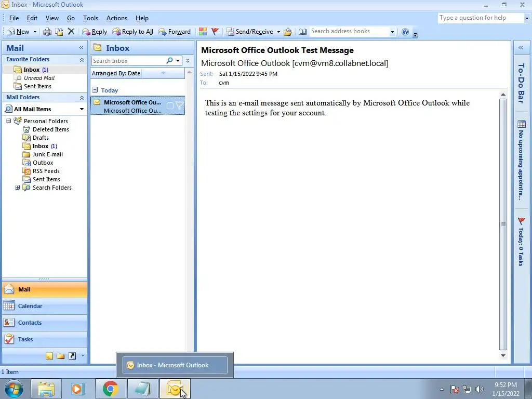Expand the Search Folders node

click(x=17, y=187)
